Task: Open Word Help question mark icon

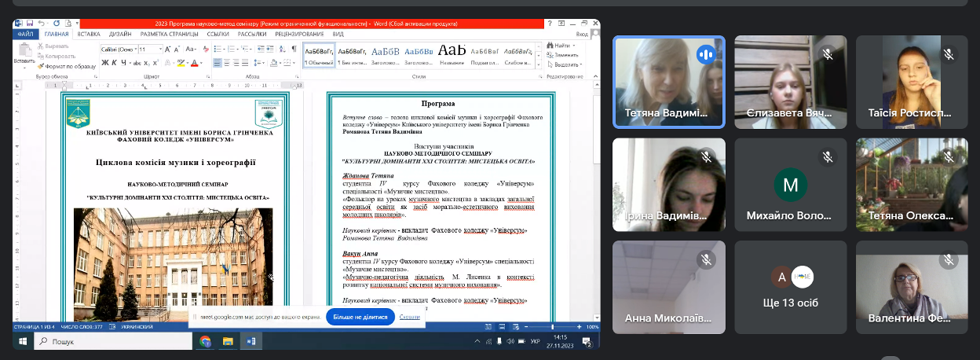Action: (550, 24)
